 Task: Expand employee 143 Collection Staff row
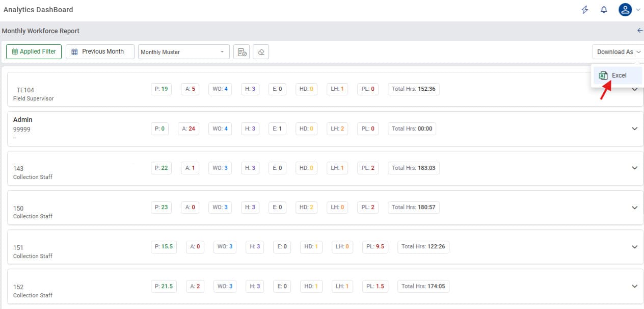tap(634, 168)
